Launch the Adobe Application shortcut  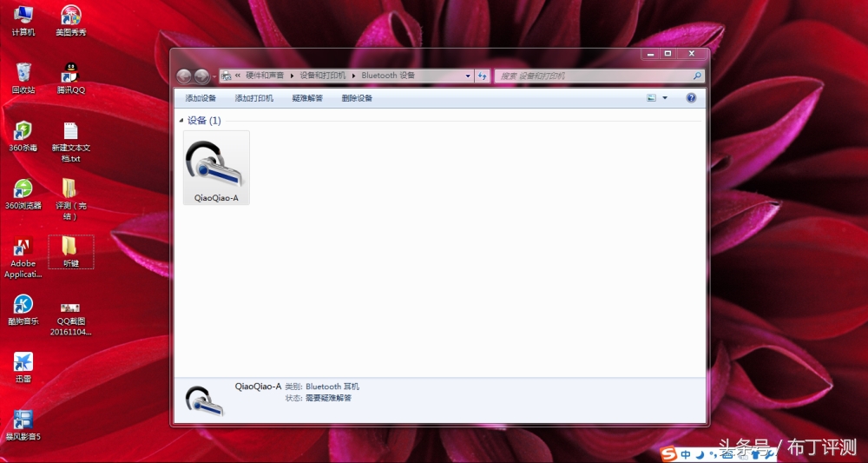pyautogui.click(x=23, y=257)
